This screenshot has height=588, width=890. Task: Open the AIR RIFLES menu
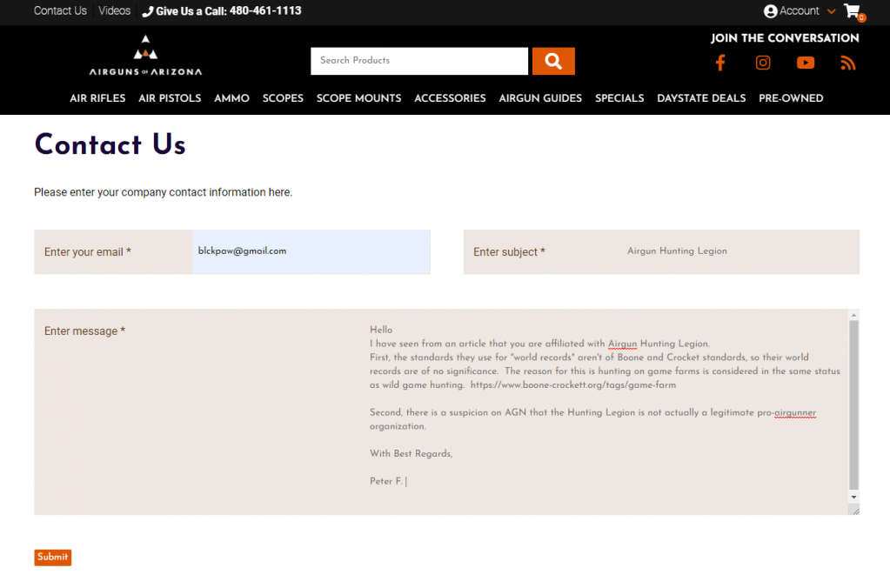click(x=97, y=98)
